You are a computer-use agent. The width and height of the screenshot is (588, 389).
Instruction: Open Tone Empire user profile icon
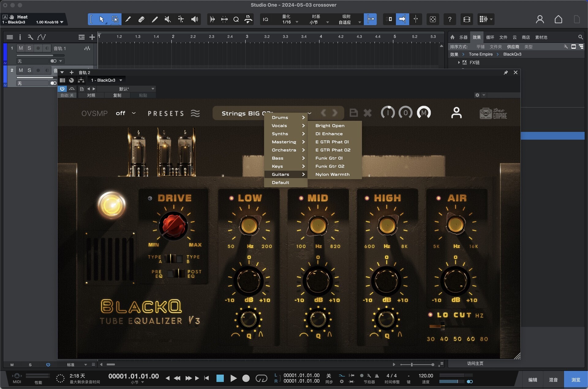pyautogui.click(x=456, y=113)
